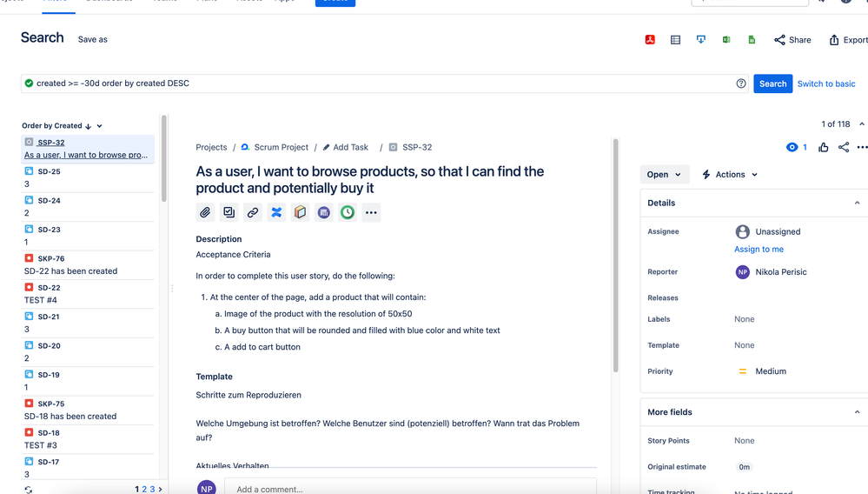Screen dimensions: 868x494
Task: Select issue SD-23 in the list
Action: point(88,236)
